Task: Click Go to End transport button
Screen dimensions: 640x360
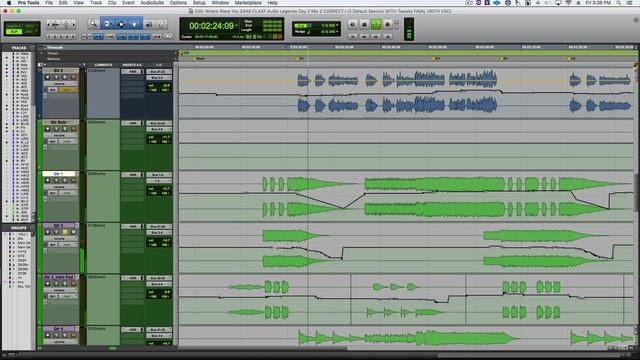Action: [388, 36]
